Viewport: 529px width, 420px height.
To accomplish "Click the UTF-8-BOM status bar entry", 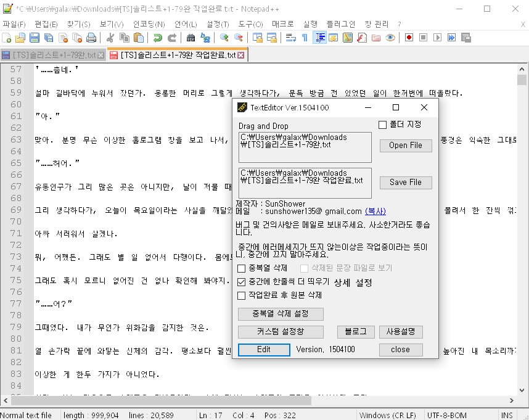I will click(x=446, y=415).
